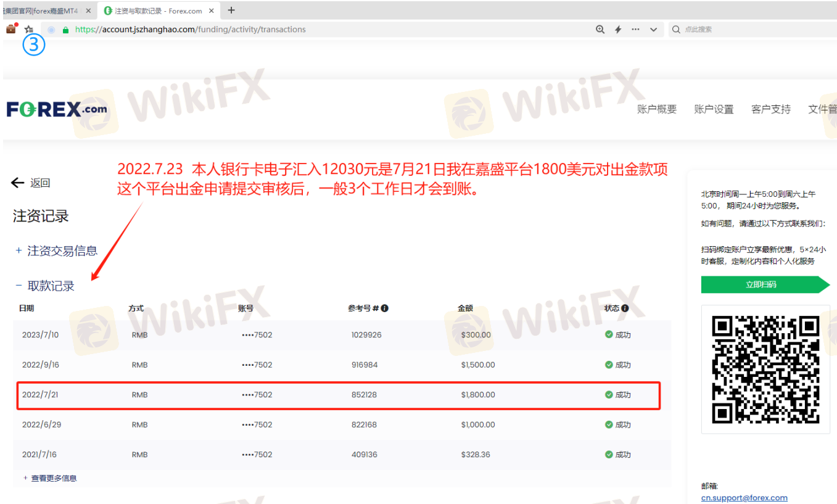The height and width of the screenshot is (504, 837).
Task: Click the 账号 column header
Action: tap(245, 308)
